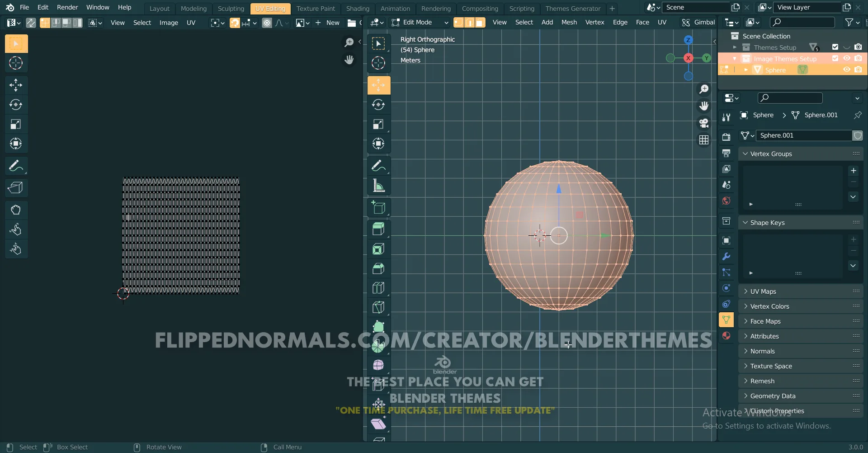Choose the Extrude Region tool

[378, 229]
